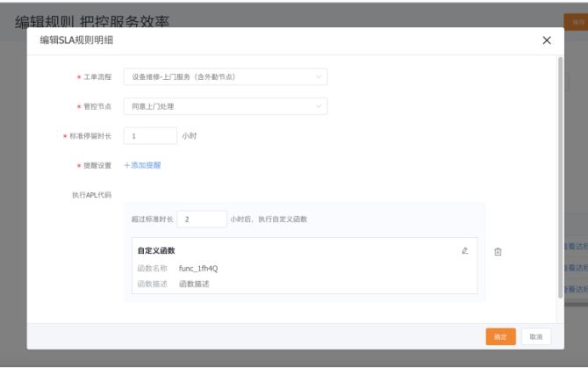Click the 超过标准时长 value field
Viewport: 588px width, 368px height.
(x=201, y=219)
